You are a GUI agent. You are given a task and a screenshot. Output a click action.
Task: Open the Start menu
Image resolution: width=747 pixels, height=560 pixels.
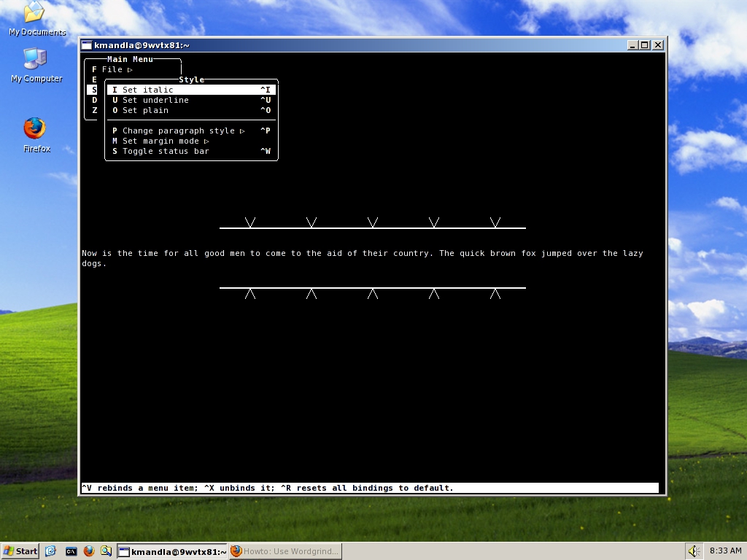point(20,551)
